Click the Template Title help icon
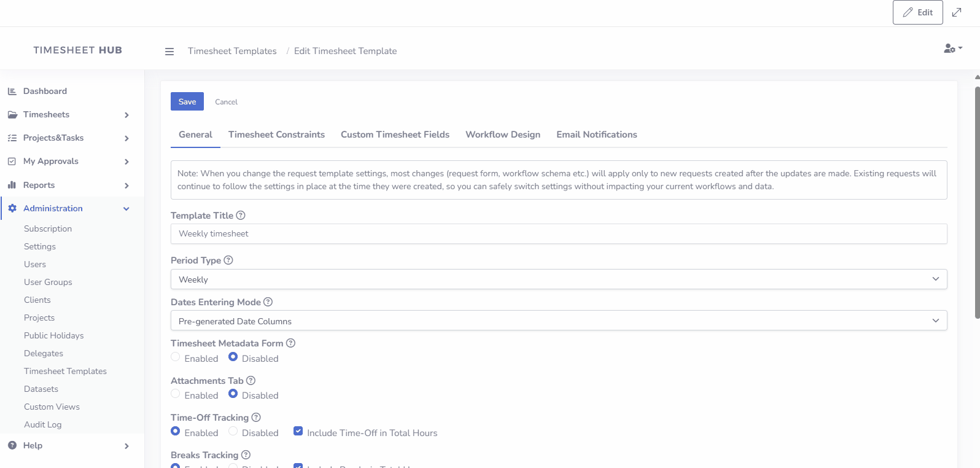 point(241,216)
